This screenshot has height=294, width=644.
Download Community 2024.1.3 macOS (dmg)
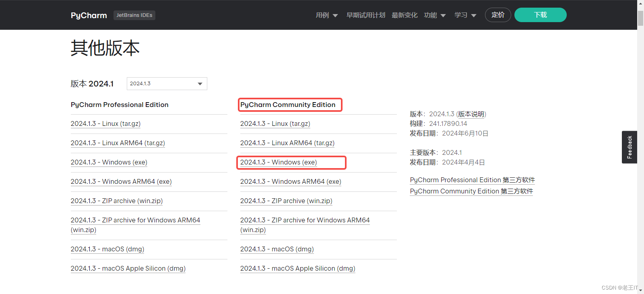(x=277, y=249)
